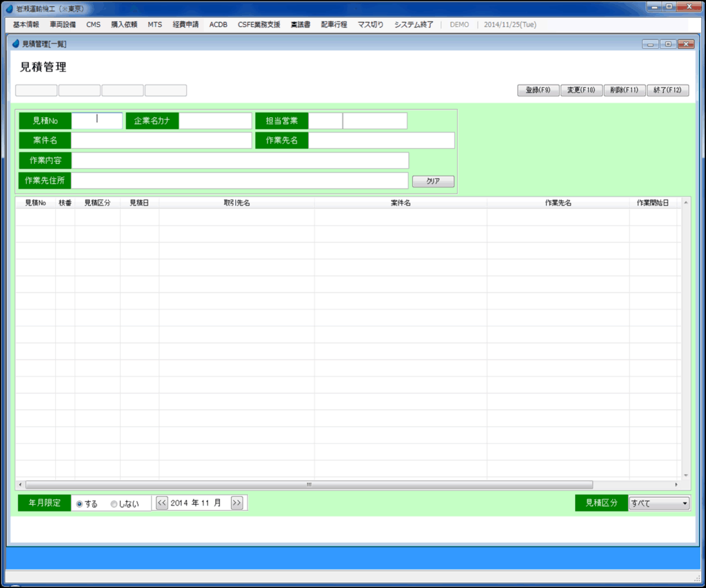Select the する radio option

point(80,504)
